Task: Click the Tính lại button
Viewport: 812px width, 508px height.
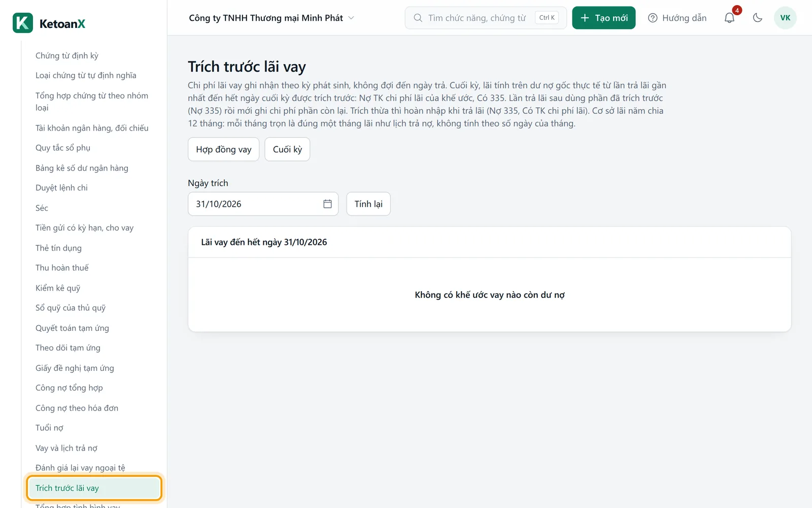Action: pos(368,204)
